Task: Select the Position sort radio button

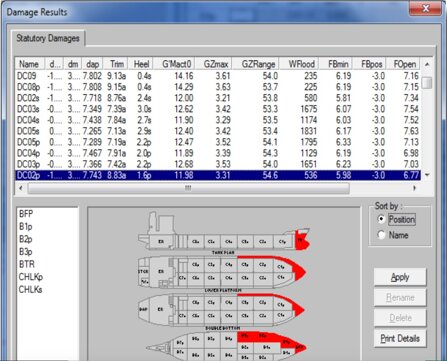Action: tap(381, 219)
